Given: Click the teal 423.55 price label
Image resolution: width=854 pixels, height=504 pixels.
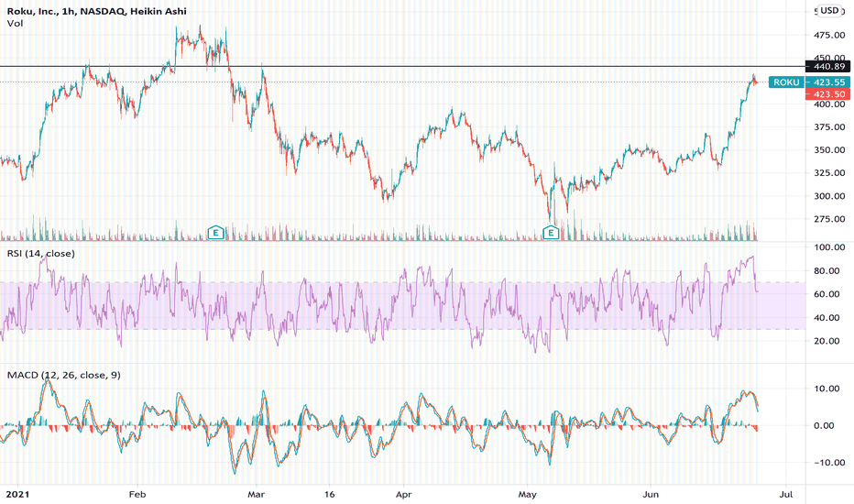Looking at the screenshot, I should point(828,82).
